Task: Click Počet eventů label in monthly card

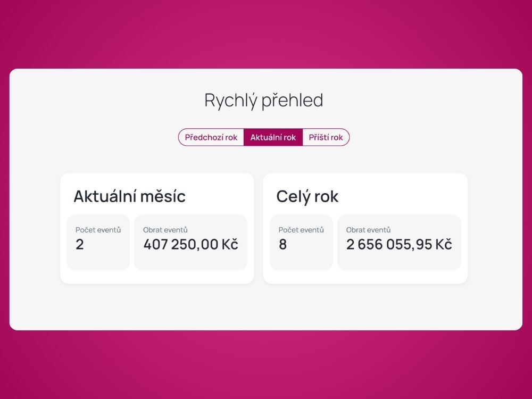Action: point(98,230)
